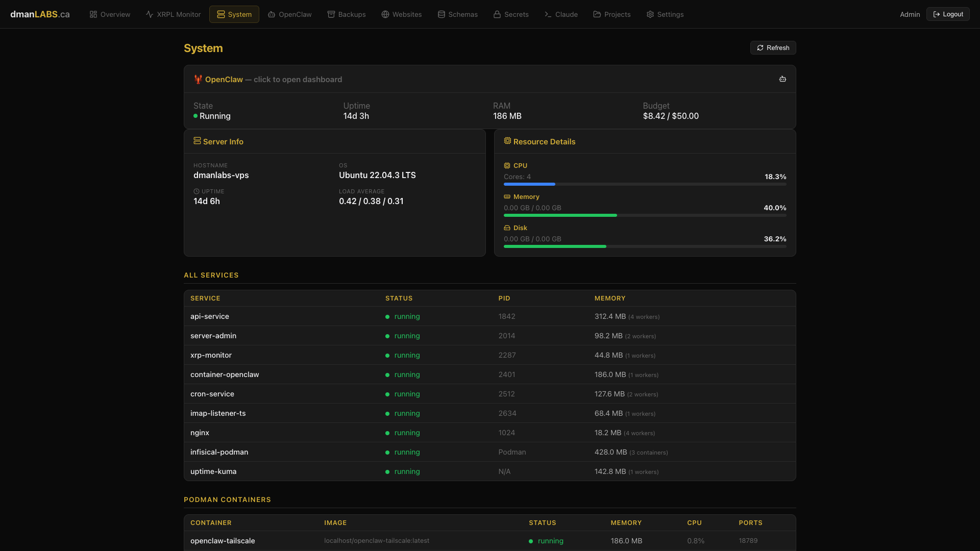Click the Resource Details chip icon
This screenshot has width=980, height=551.
(x=507, y=141)
